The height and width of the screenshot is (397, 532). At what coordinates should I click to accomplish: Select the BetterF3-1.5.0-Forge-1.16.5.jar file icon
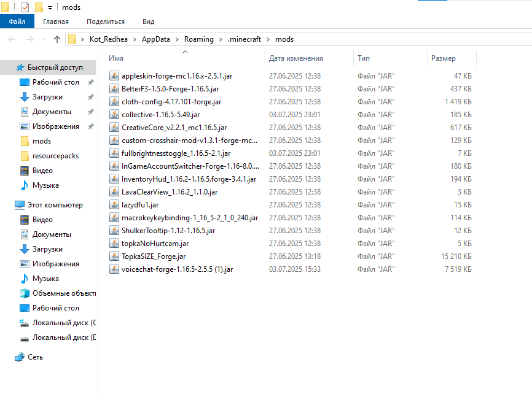(x=114, y=88)
